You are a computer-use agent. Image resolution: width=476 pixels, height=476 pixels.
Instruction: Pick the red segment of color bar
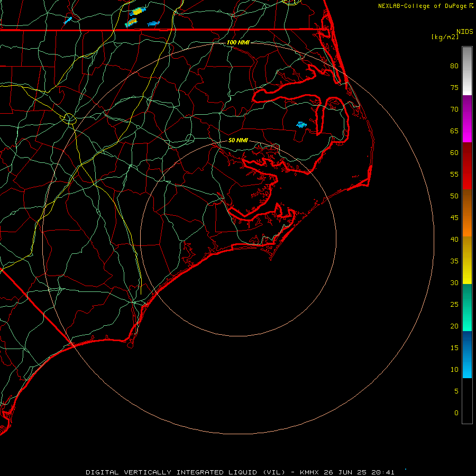pyautogui.click(x=467, y=166)
